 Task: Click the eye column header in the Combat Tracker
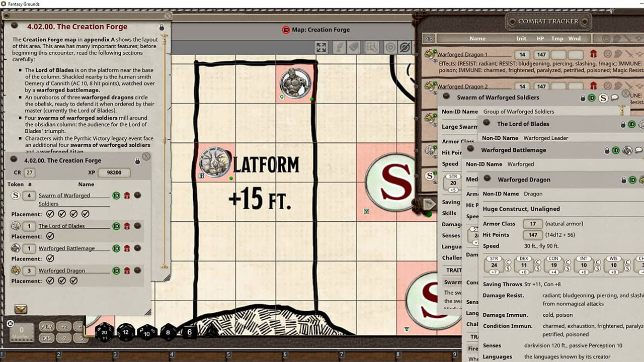428,38
